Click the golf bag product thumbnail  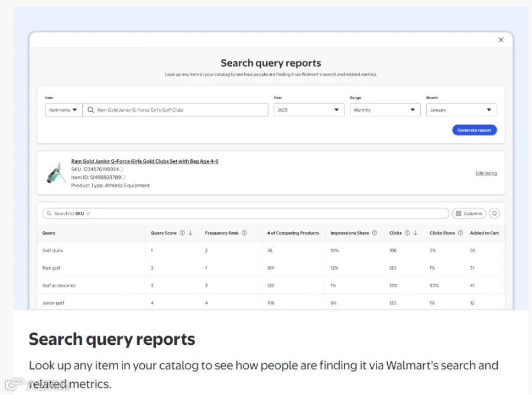coord(56,173)
